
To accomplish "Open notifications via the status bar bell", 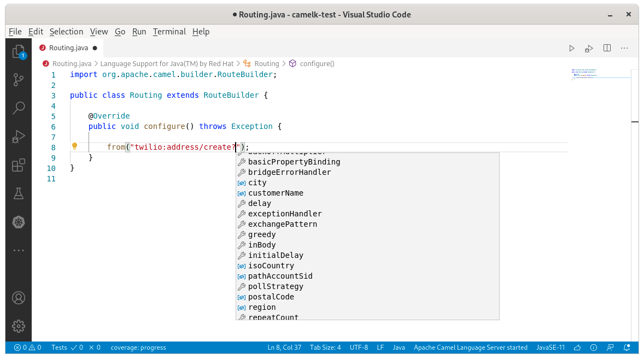I will pyautogui.click(x=626, y=348).
